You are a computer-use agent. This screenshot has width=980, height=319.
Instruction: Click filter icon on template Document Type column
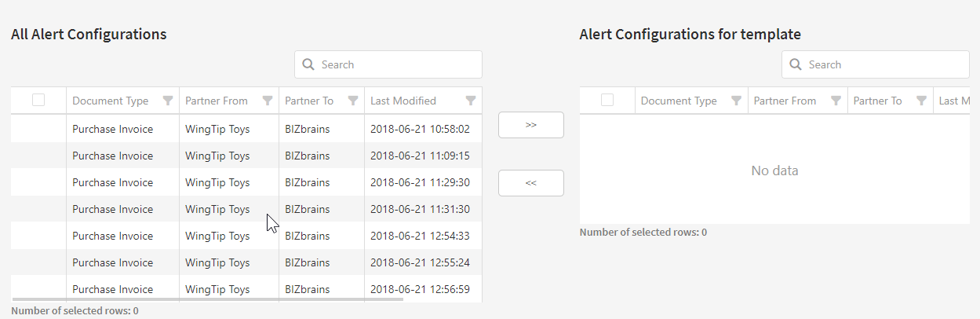pos(736,101)
